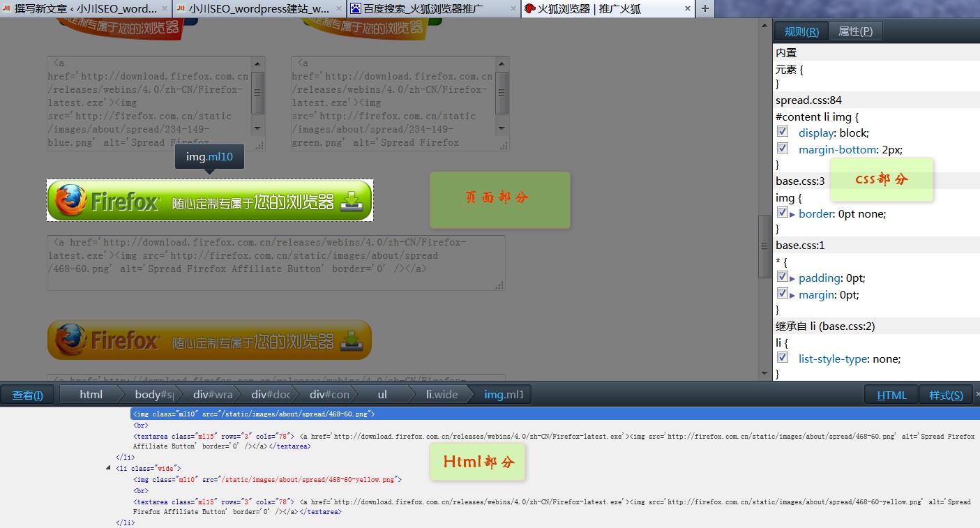Viewport: 980px width, 528px height.
Task: Click the spread.css:84 source link
Action: pos(808,100)
